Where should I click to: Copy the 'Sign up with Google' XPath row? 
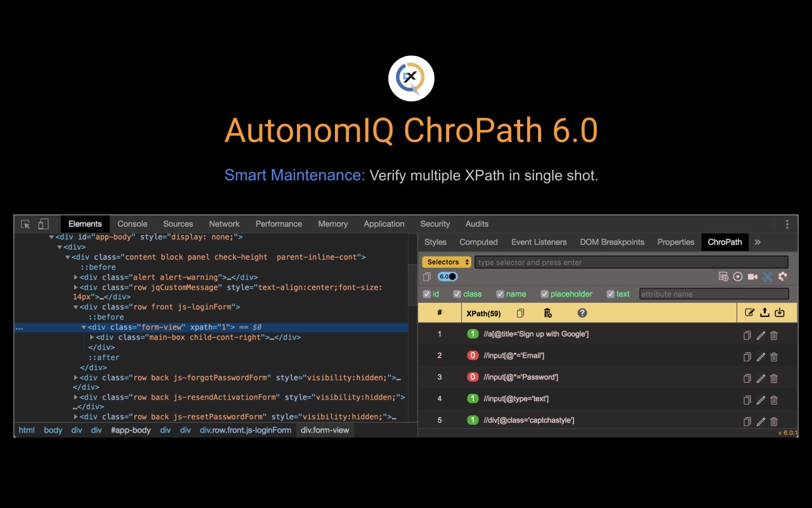pyautogui.click(x=747, y=335)
